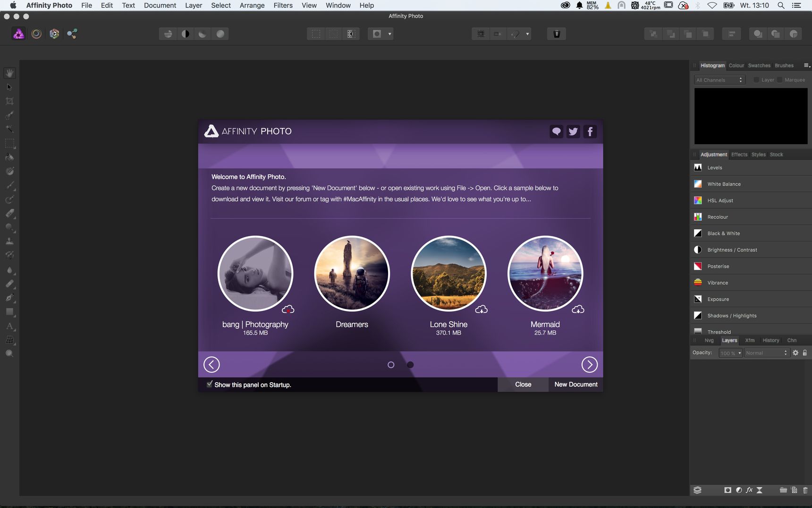Select the Flood Select magic wand tool
This screenshot has height=508, width=812.
(x=9, y=129)
